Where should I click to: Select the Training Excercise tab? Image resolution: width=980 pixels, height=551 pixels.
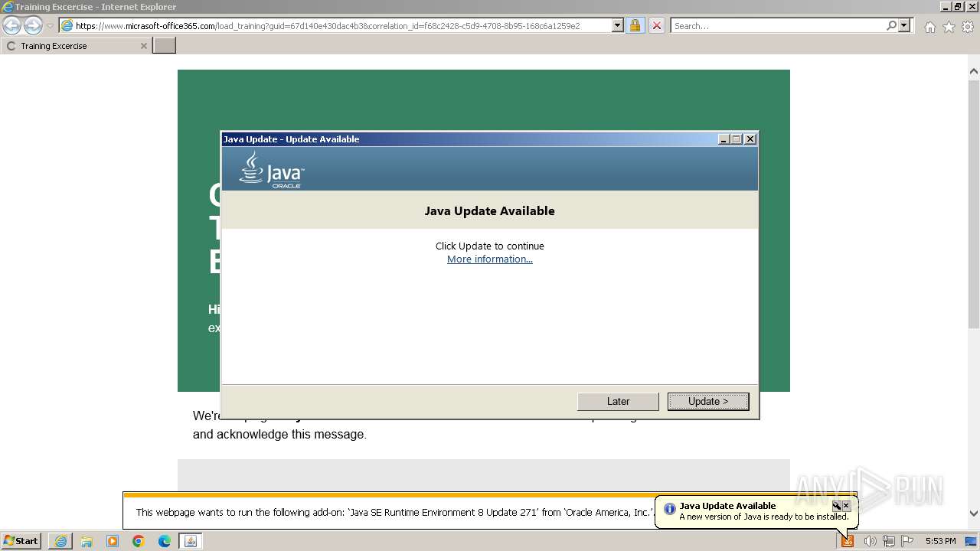pyautogui.click(x=76, y=46)
